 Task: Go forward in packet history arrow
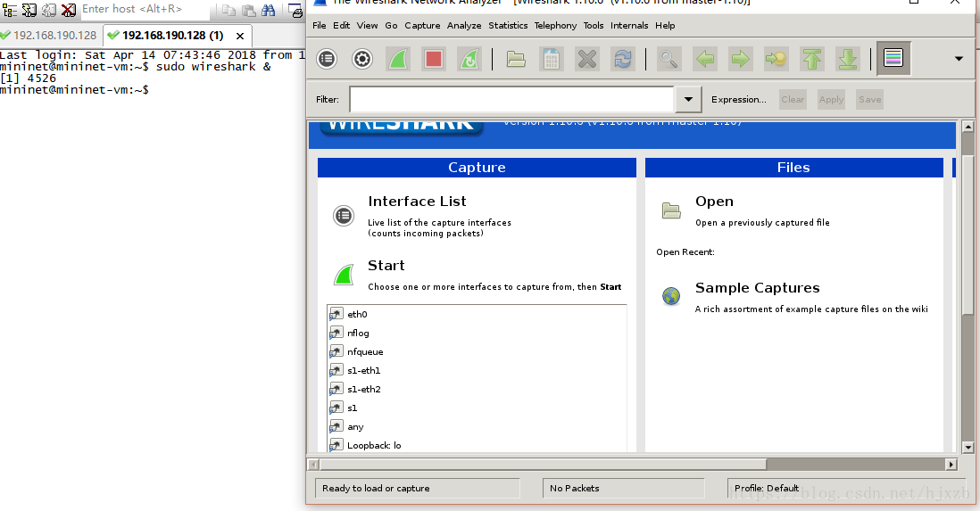pyautogui.click(x=741, y=60)
